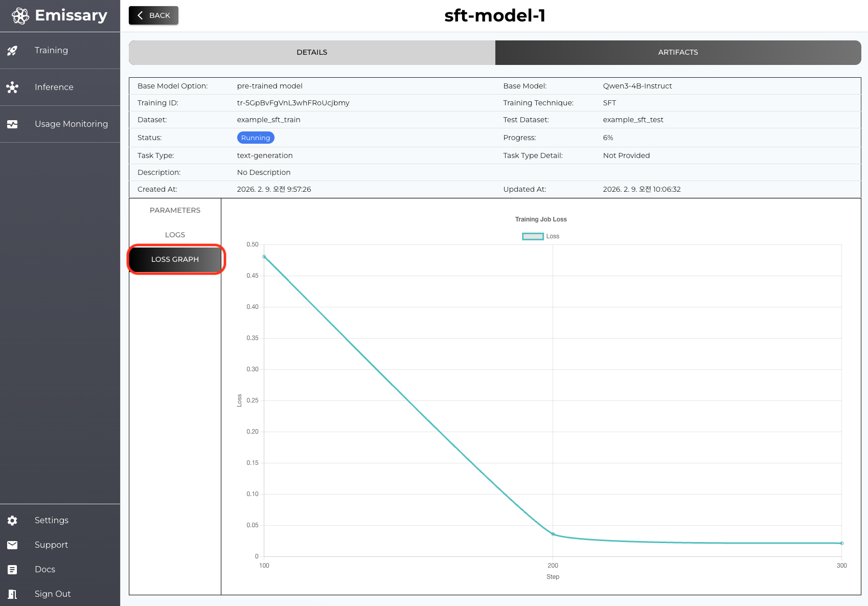This screenshot has height=606, width=868.
Task: Open Settings via the gear icon
Action: pyautogui.click(x=12, y=521)
